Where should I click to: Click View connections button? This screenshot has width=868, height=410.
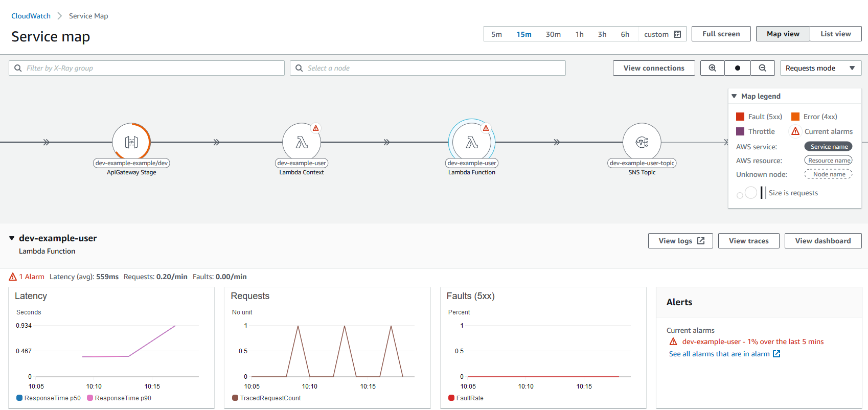click(x=654, y=68)
